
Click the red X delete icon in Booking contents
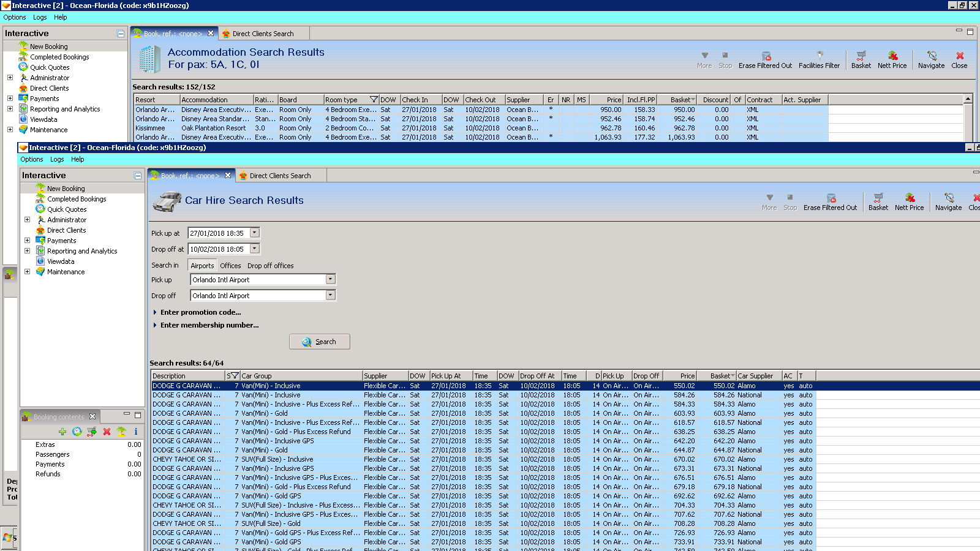pyautogui.click(x=107, y=432)
